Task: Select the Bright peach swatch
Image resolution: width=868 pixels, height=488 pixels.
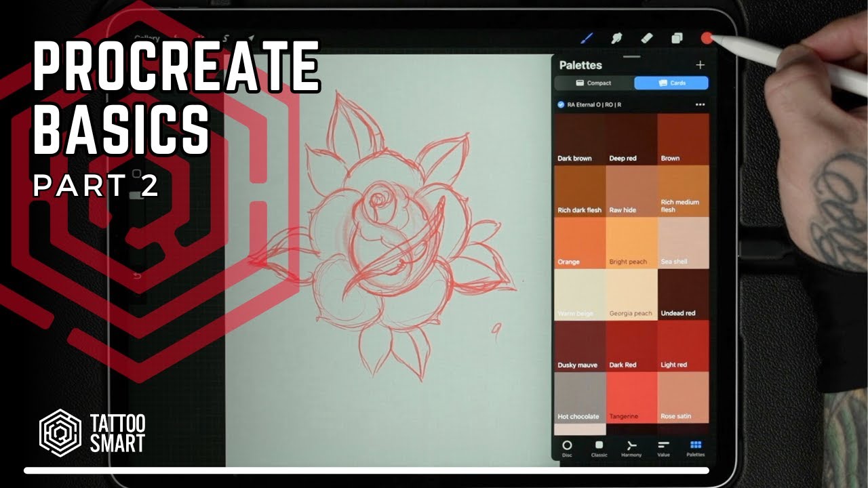Action: pos(631,243)
